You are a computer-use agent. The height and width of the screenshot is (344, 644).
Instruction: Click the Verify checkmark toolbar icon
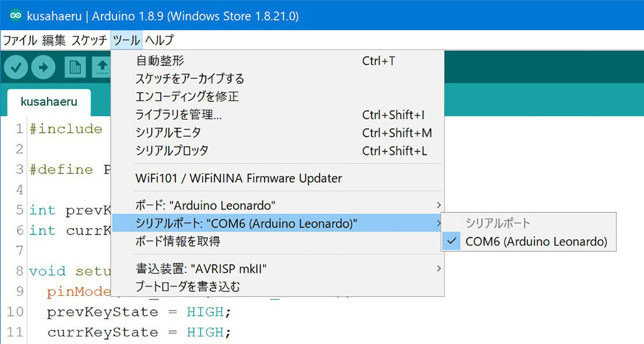click(x=16, y=67)
